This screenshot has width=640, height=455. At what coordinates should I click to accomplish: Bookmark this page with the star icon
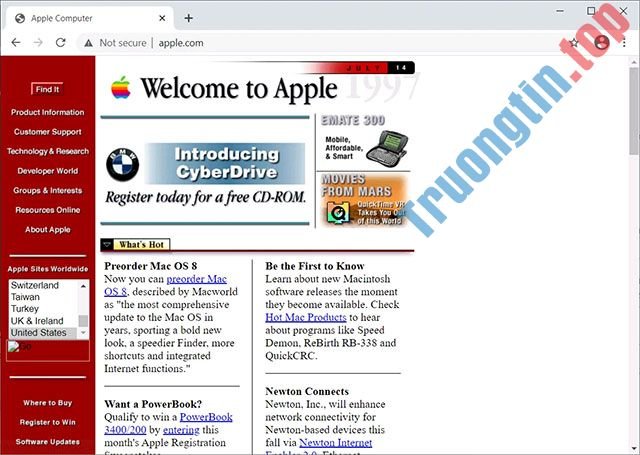(x=574, y=42)
